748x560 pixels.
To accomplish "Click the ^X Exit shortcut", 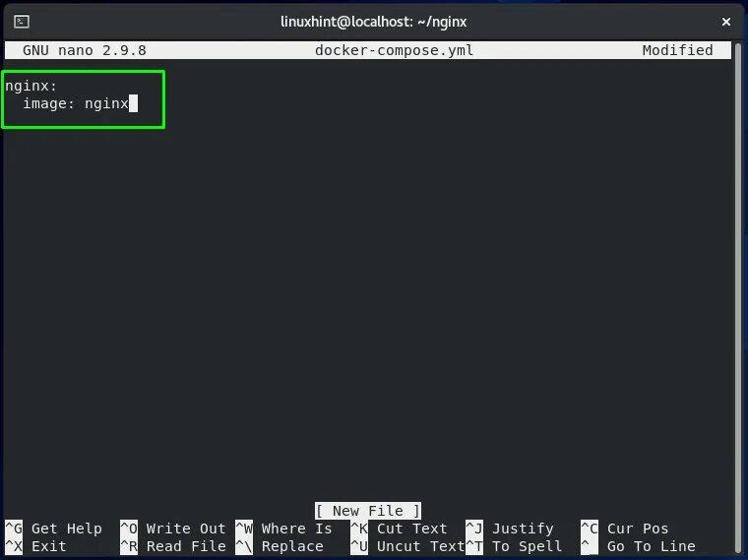I will (35, 546).
